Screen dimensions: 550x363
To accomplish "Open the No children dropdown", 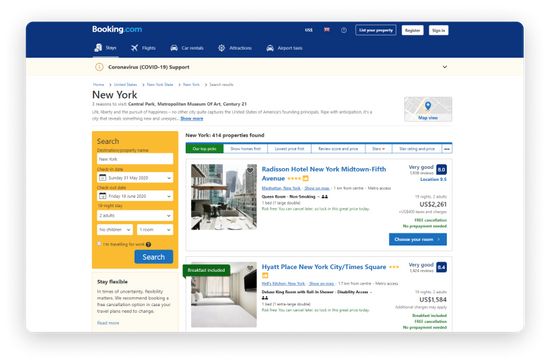I will click(x=115, y=230).
